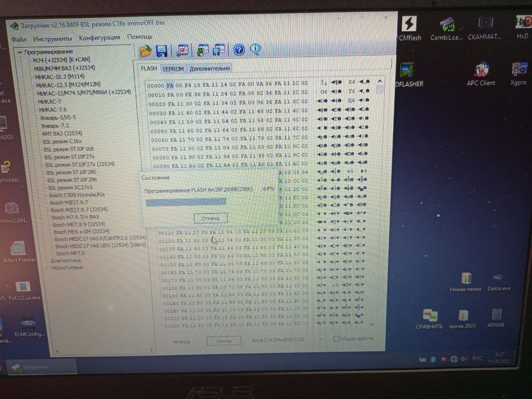Select Bosch C509 Hyundai/Kia item
The height and width of the screenshot is (399, 532).
[x=77, y=195]
